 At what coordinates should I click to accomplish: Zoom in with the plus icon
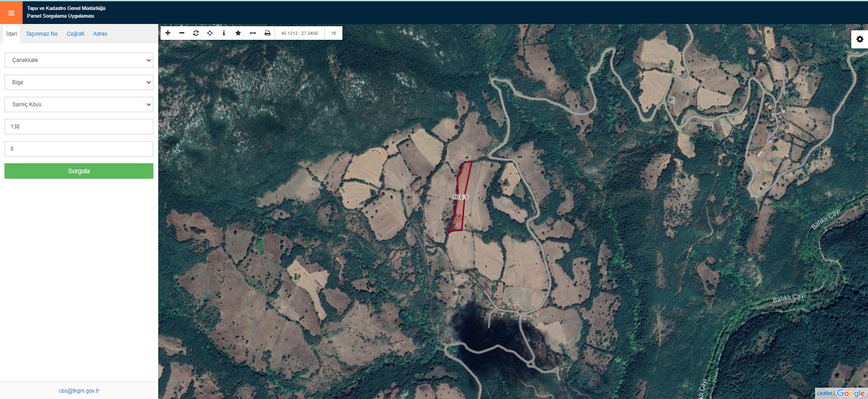pos(168,33)
